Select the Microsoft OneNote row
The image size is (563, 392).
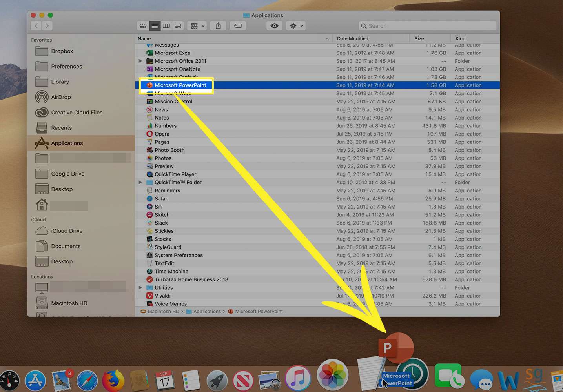pyautogui.click(x=317, y=69)
